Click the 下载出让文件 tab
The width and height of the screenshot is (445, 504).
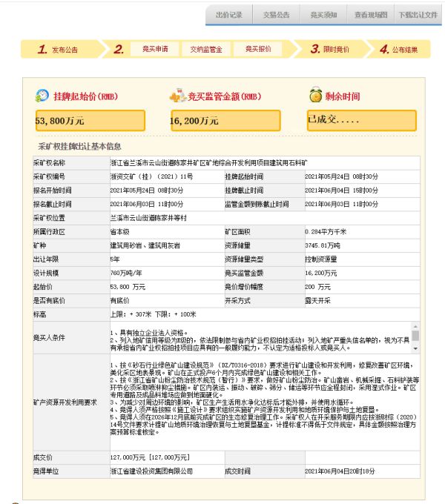(x=418, y=14)
